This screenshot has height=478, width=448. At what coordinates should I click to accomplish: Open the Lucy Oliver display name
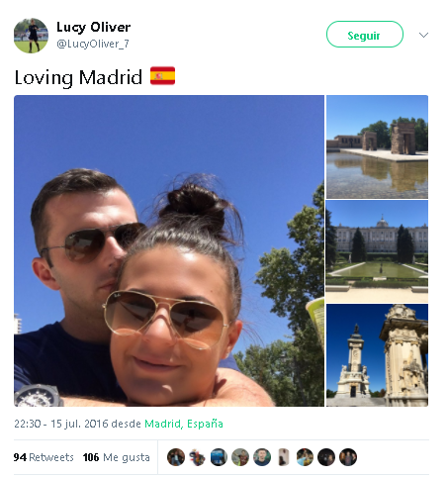[x=94, y=27]
